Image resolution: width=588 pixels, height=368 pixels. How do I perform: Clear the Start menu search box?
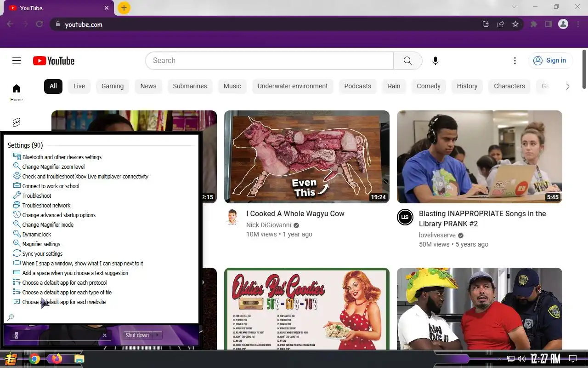pyautogui.click(x=104, y=335)
